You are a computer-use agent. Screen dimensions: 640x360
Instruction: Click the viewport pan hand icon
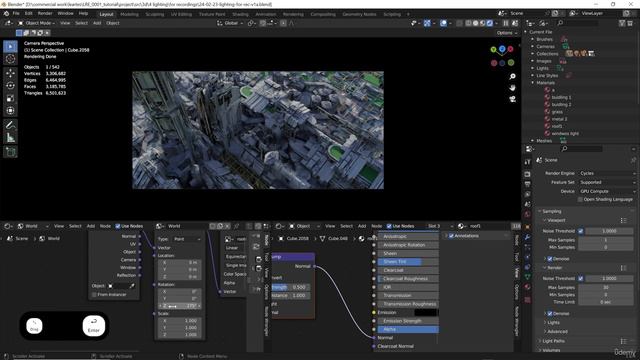[512, 88]
